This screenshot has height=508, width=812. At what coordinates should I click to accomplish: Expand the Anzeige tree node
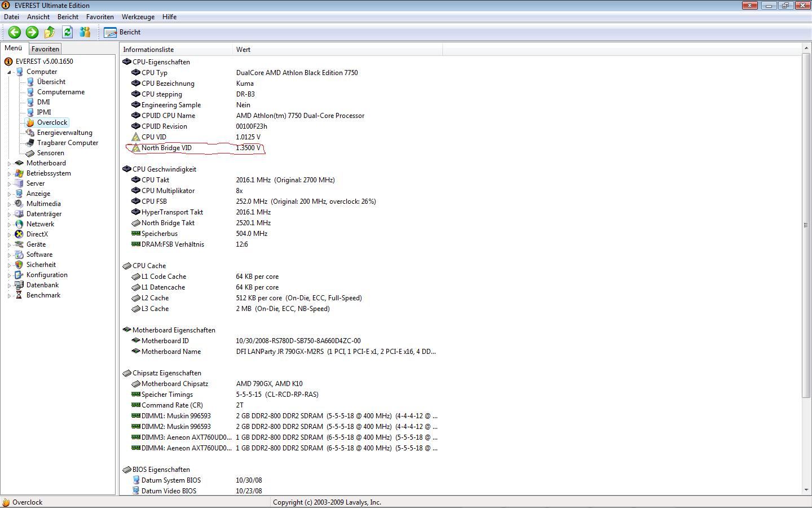[9, 194]
